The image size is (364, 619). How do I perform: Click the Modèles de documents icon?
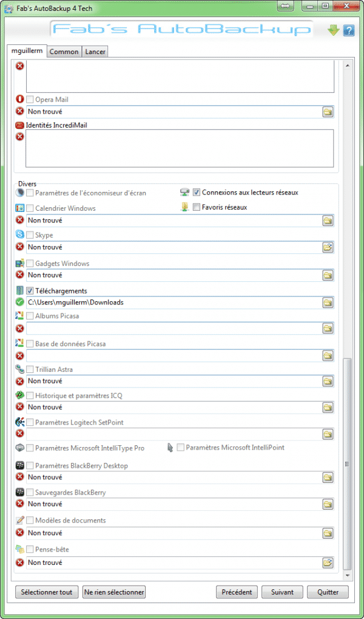20,521
